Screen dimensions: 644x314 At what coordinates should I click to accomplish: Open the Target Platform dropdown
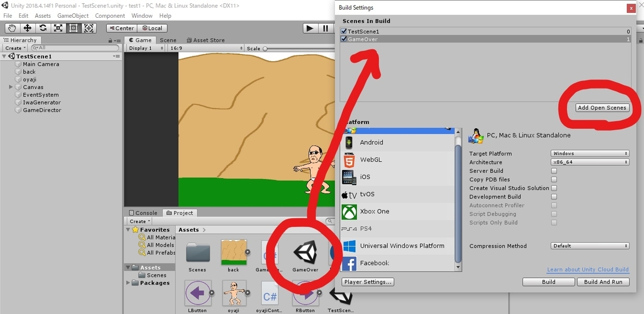pyautogui.click(x=590, y=154)
